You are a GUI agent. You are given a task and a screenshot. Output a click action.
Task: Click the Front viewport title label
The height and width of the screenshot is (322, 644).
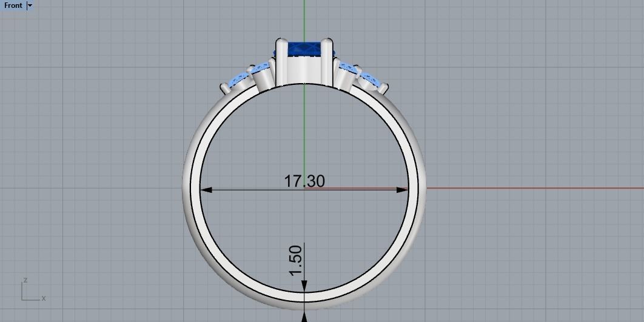(x=13, y=5)
